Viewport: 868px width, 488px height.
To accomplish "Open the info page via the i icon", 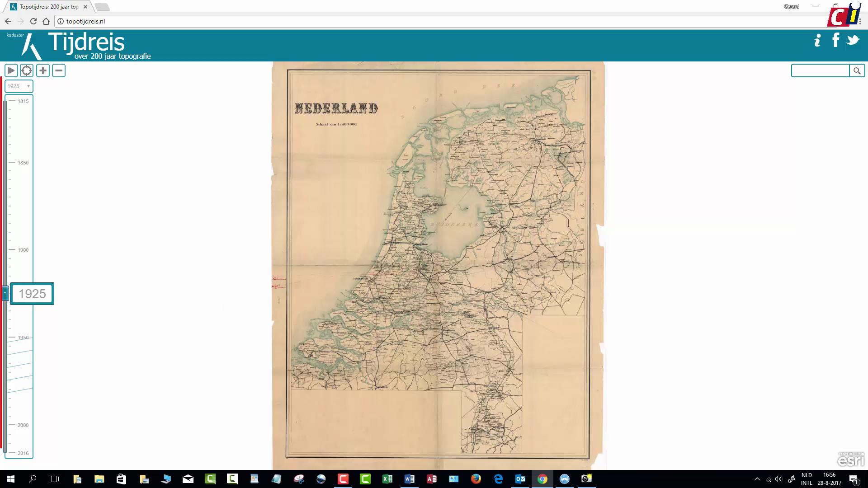I will [817, 40].
